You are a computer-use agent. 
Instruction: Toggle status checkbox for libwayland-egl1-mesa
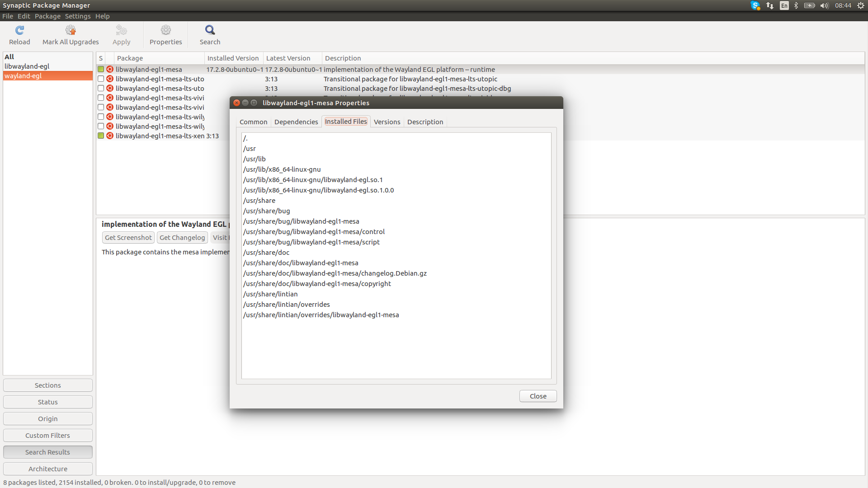click(x=101, y=70)
